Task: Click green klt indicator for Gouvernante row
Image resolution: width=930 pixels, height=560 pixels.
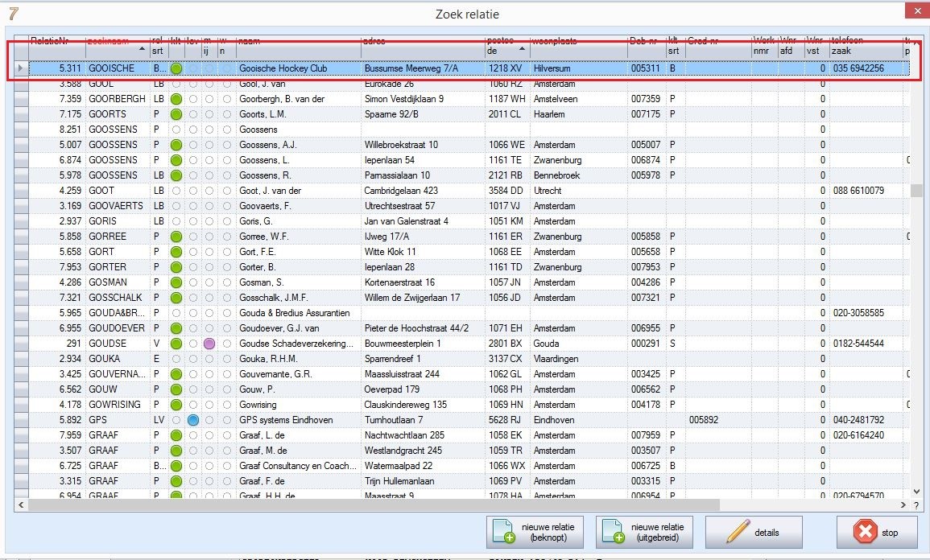Action: (x=176, y=374)
